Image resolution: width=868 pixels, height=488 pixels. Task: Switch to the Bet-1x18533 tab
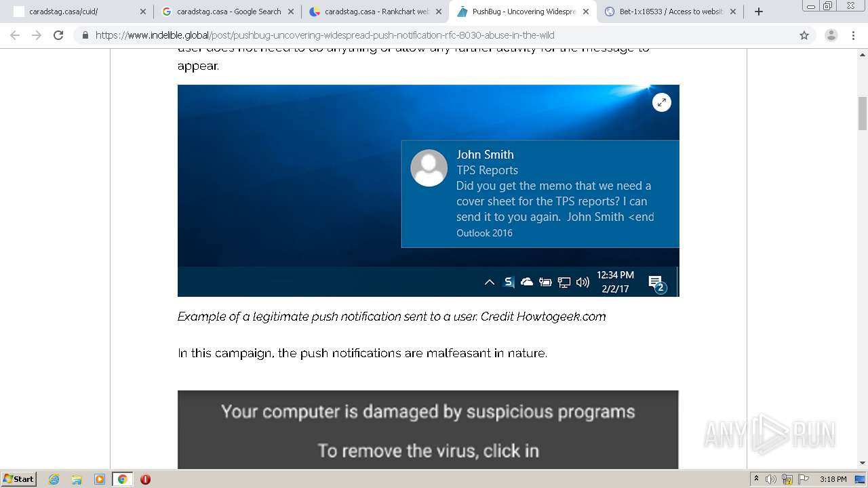[x=671, y=12]
